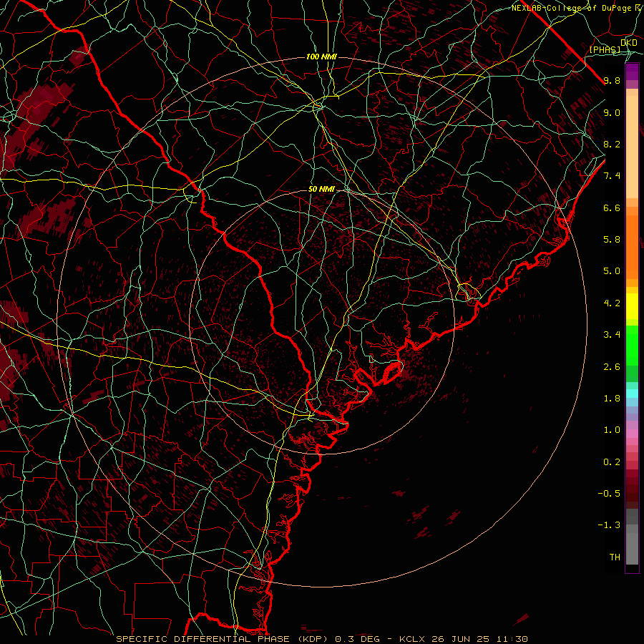Screen dimensions: 644x644
Task: Click the 26 JUN 25 date text
Action: 459,639
